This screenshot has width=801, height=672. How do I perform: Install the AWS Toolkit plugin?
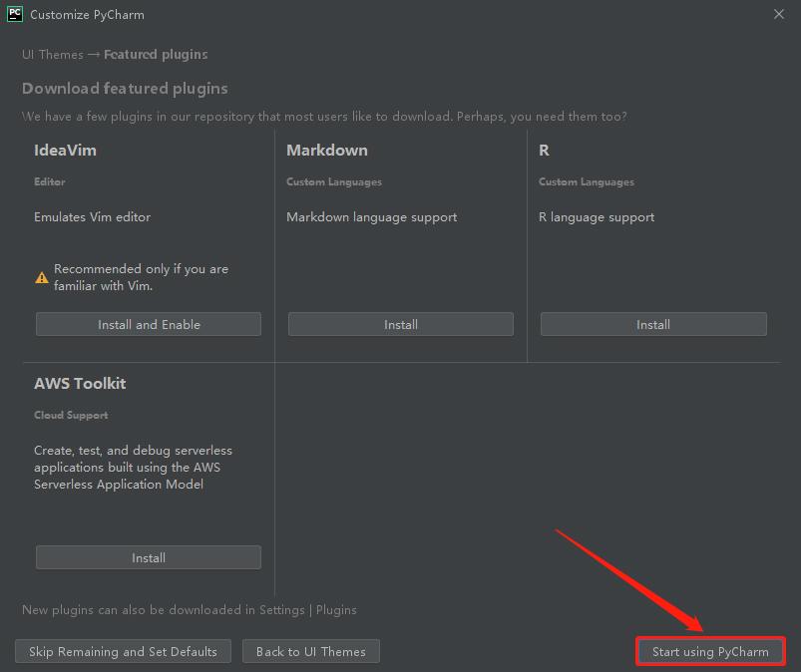[148, 556]
